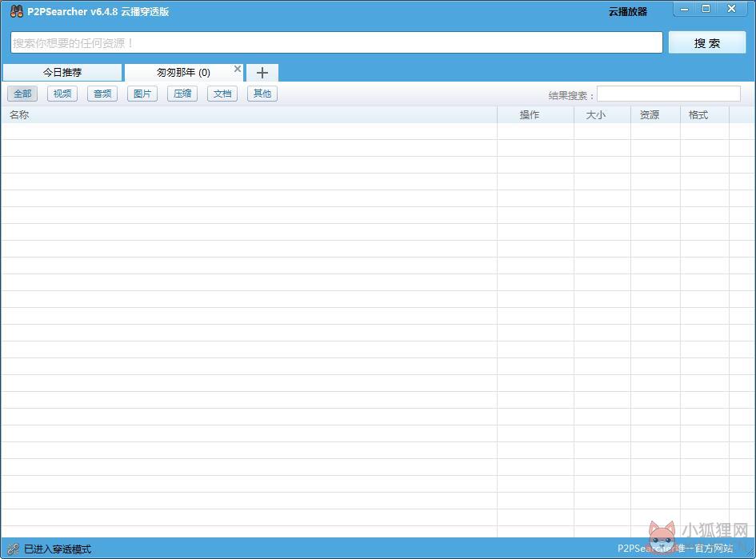This screenshot has height=559, width=756.
Task: Select the 匆匆那年 (0) tab
Action: point(183,73)
